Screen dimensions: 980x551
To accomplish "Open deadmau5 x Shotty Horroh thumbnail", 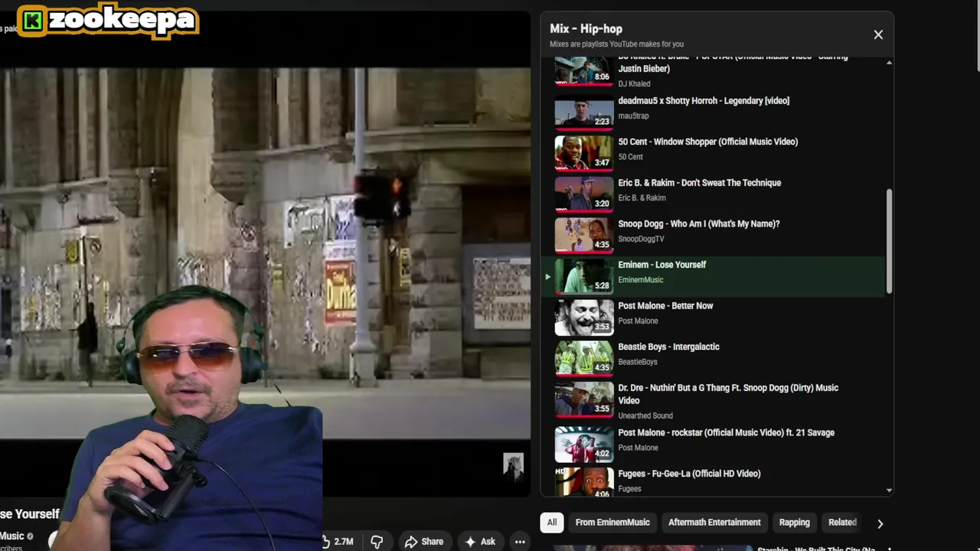I will pyautogui.click(x=584, y=112).
